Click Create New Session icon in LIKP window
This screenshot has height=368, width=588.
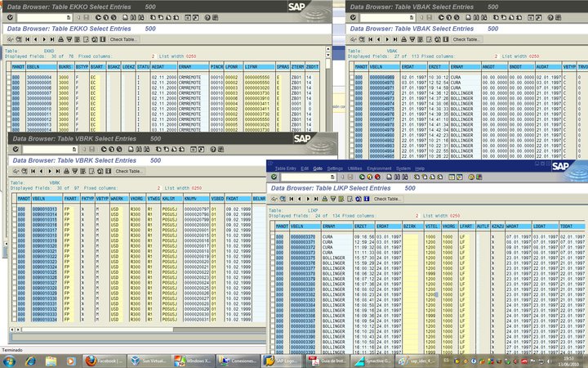(x=452, y=177)
